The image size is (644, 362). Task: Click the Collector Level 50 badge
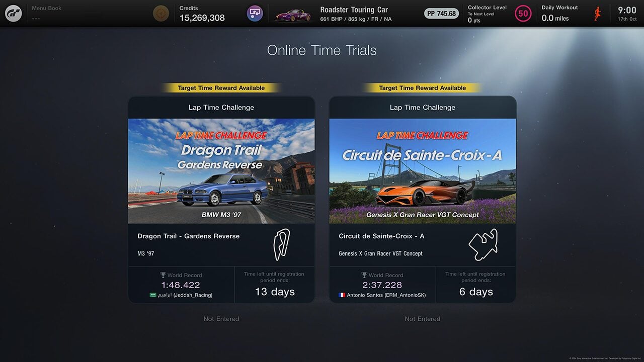pos(523,14)
